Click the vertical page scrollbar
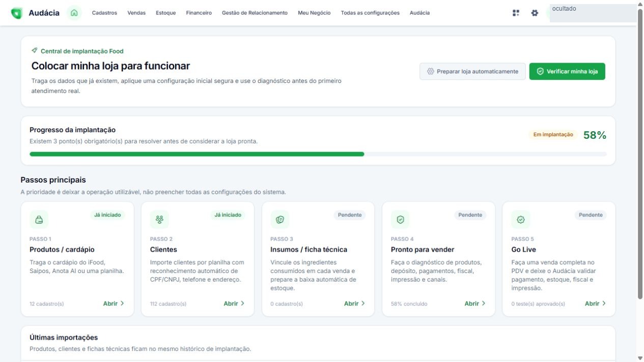The width and height of the screenshot is (644, 362). click(x=640, y=153)
